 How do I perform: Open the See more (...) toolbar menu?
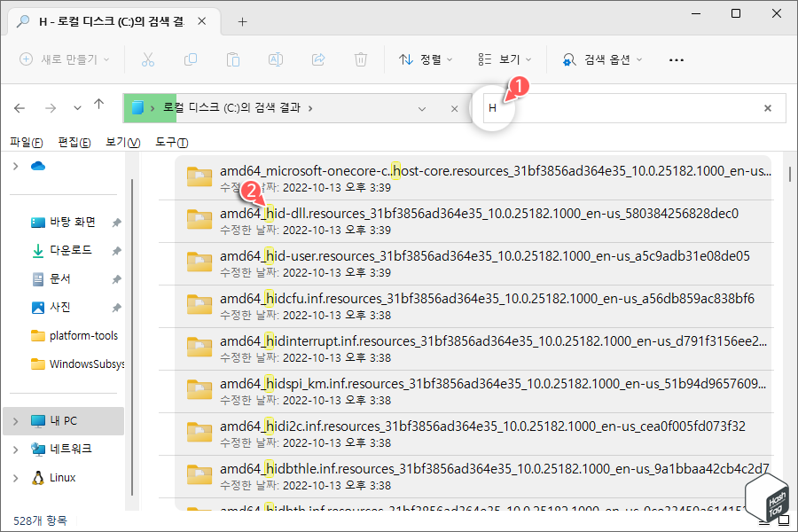677,59
